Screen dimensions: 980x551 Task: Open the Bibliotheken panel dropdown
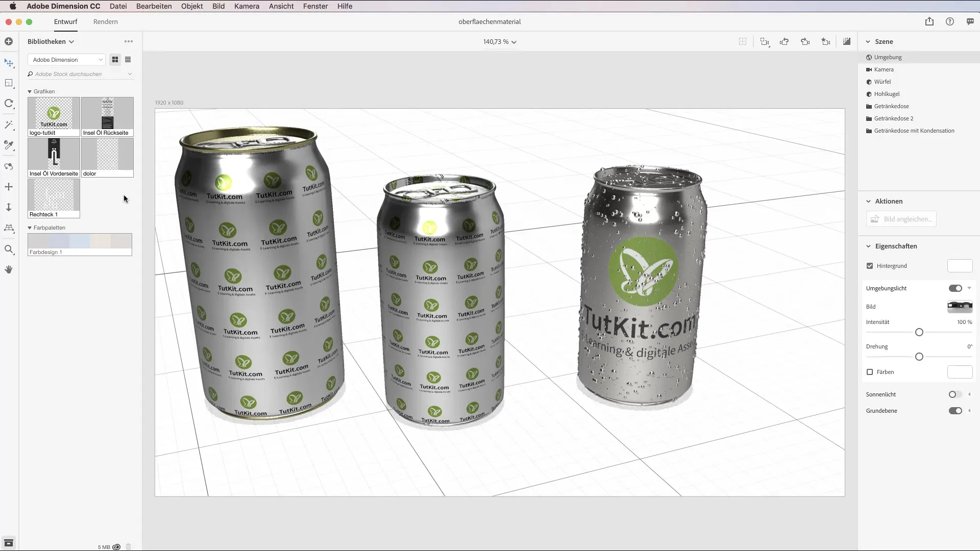point(51,41)
